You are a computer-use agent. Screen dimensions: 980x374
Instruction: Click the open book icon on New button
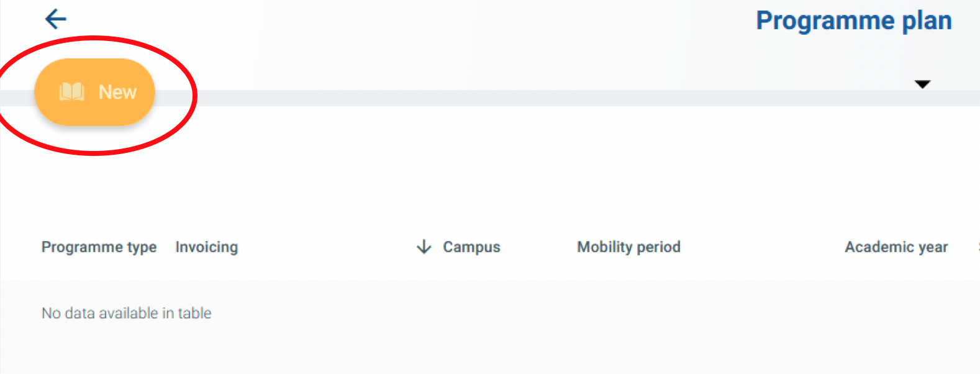(x=72, y=92)
